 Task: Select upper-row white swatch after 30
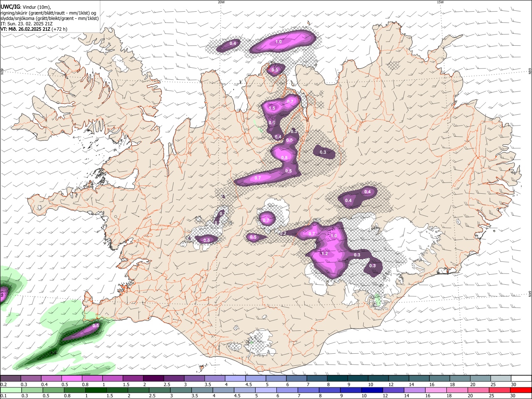[522, 379]
